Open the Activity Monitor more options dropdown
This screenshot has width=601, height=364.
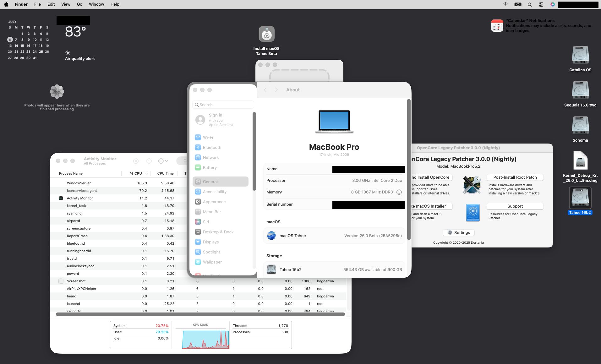163,161
